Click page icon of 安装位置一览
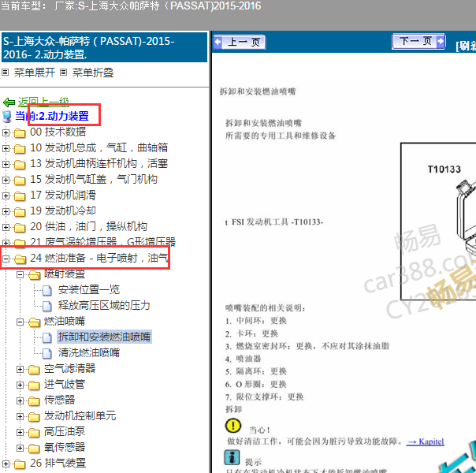The image size is (476, 473). [x=47, y=290]
